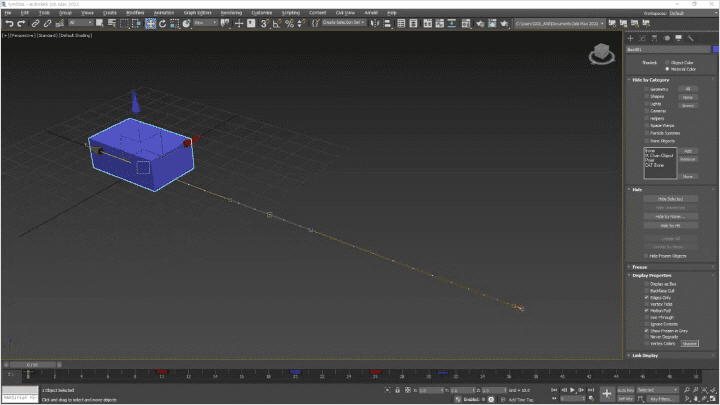Check the Lights hide category box

[647, 104]
